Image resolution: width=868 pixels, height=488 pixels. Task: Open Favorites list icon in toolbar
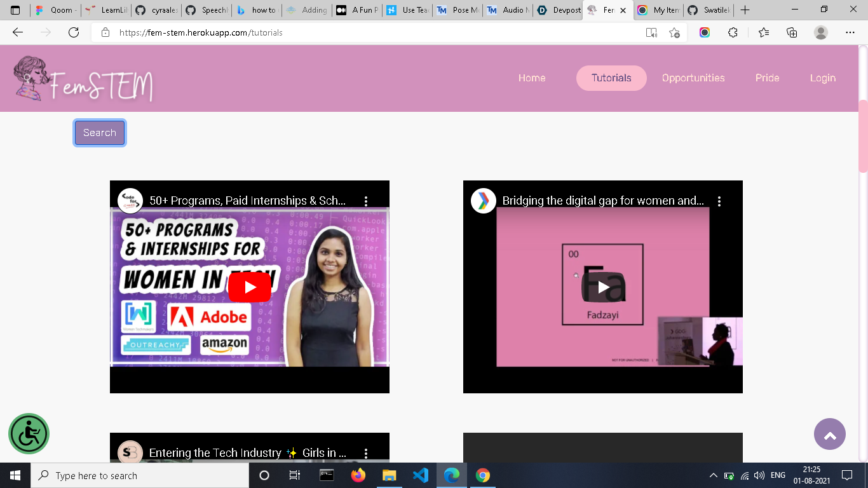764,32
